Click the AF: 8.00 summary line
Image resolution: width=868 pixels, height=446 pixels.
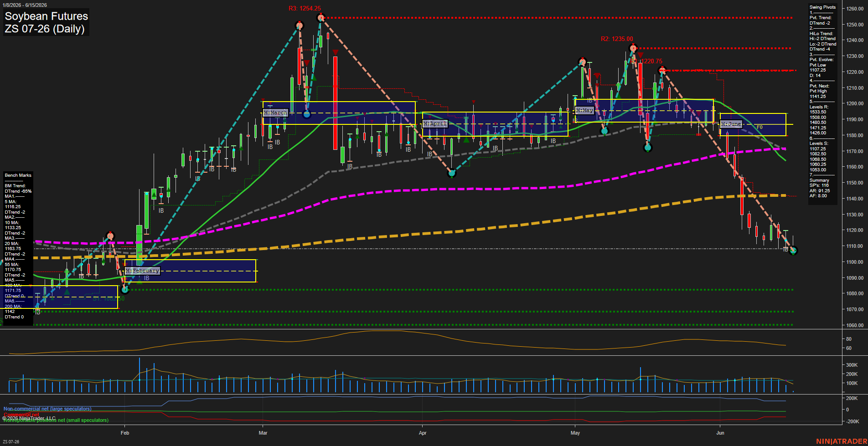pos(818,196)
